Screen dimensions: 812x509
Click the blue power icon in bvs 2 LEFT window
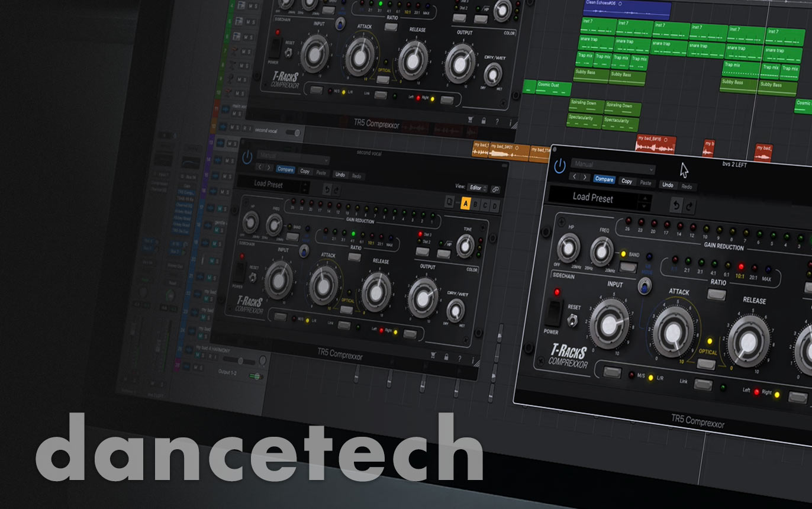[559, 166]
